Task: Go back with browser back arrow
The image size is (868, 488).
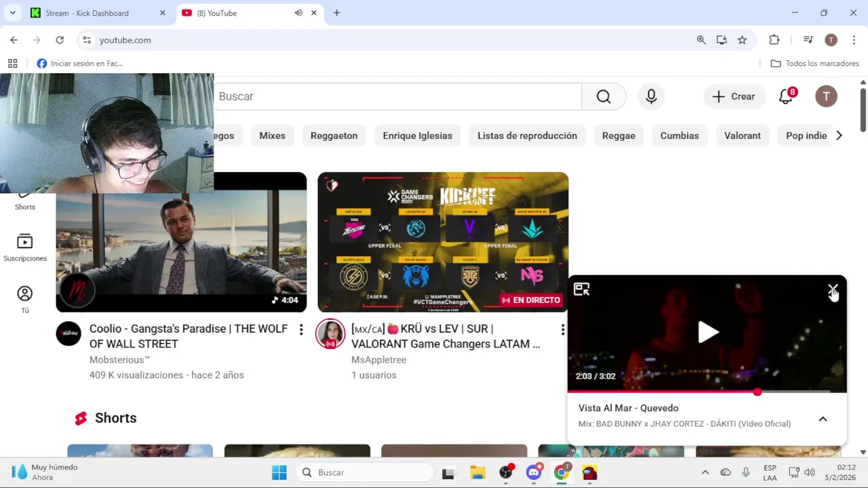Action: click(x=14, y=40)
